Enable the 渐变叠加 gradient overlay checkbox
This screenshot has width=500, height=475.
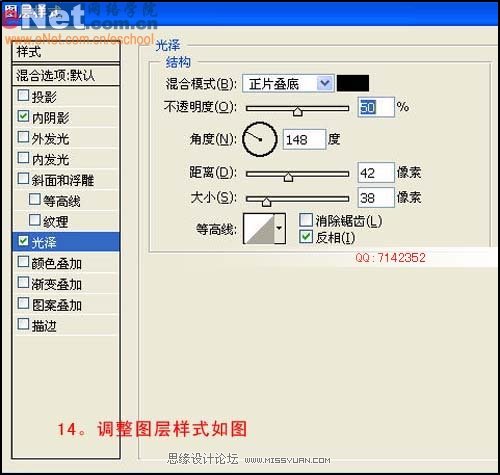23,282
